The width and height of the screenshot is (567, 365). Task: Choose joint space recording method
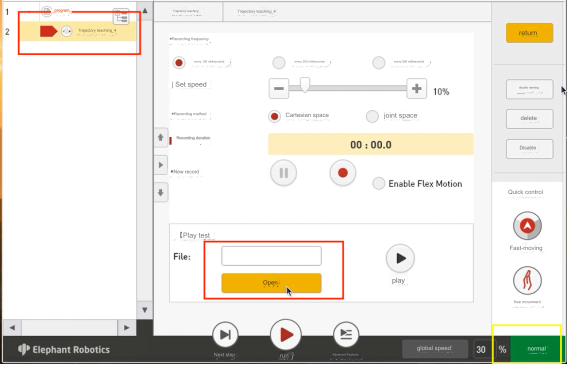[372, 116]
